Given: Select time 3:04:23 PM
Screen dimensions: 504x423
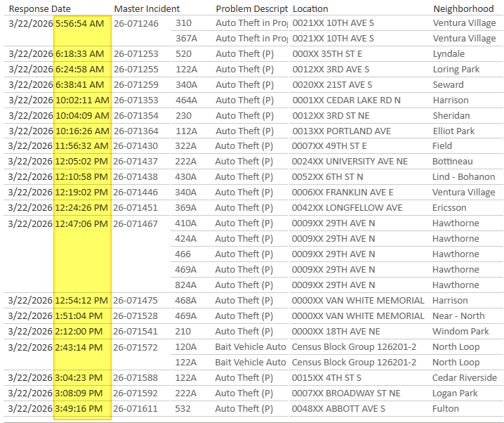Looking at the screenshot, I should [79, 377].
